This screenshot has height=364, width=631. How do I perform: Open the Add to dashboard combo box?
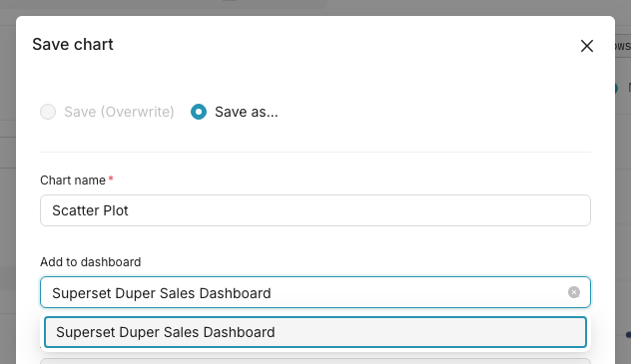tap(315, 292)
